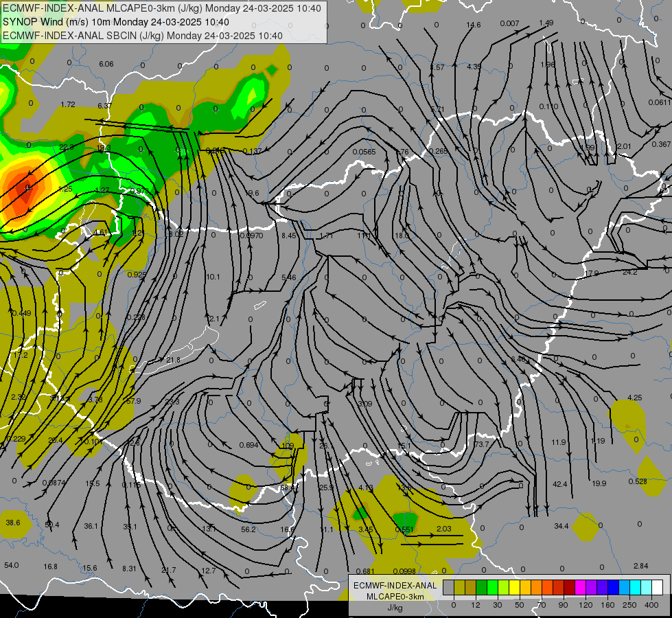Click the map value 8.45
Viewport: 672px width, 618px height.
click(289, 236)
